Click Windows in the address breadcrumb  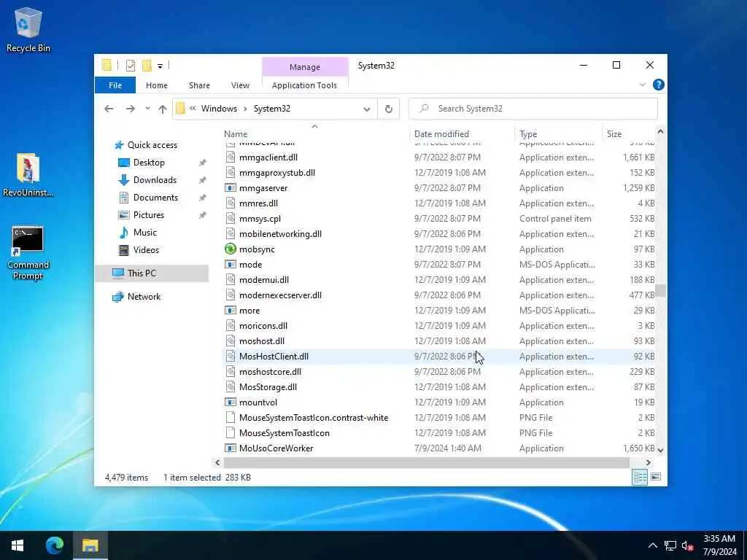(x=219, y=109)
